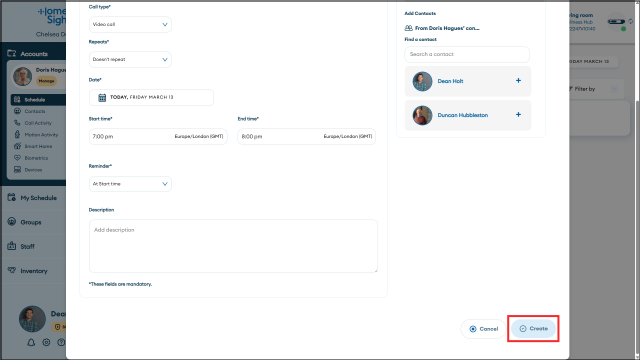Screen dimensions: 640x360
Task: Click the Accounts folder icon
Action: [x=11, y=53]
